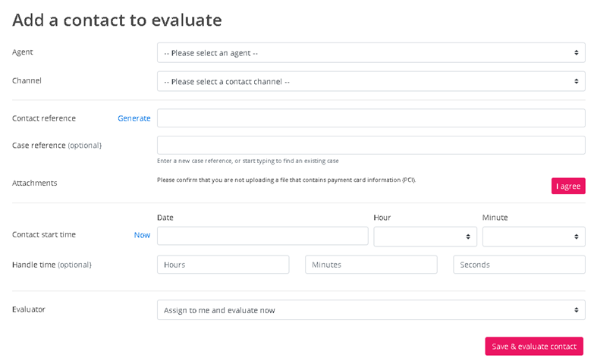This screenshot has height=364, width=594.
Task: Click the Now link for start time
Action: [142, 235]
